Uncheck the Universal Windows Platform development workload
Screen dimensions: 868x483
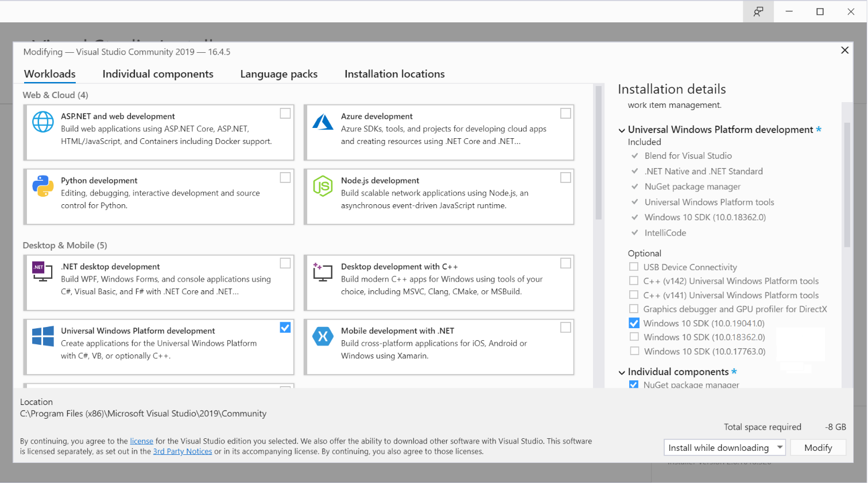285,327
